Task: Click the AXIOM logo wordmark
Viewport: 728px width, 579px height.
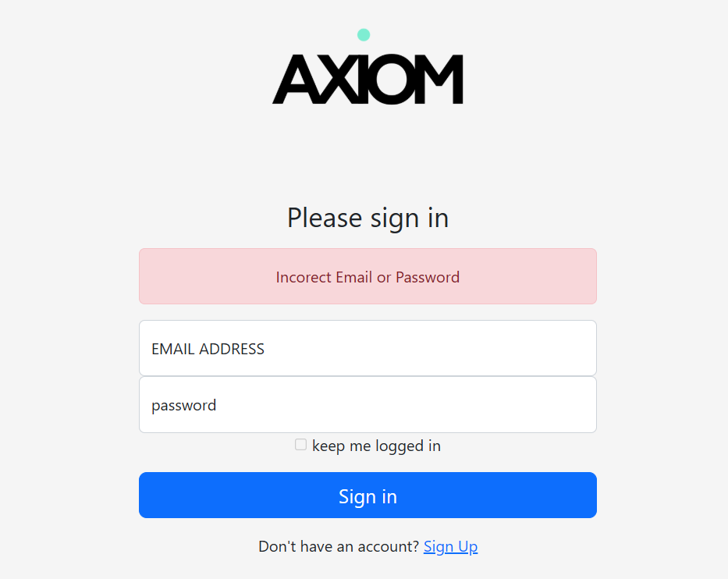Action: point(368,79)
